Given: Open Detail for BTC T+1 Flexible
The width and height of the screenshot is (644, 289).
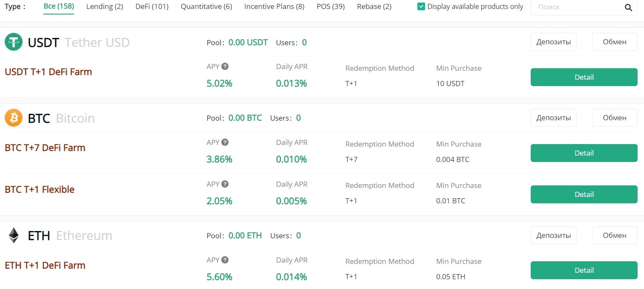Looking at the screenshot, I should (584, 194).
